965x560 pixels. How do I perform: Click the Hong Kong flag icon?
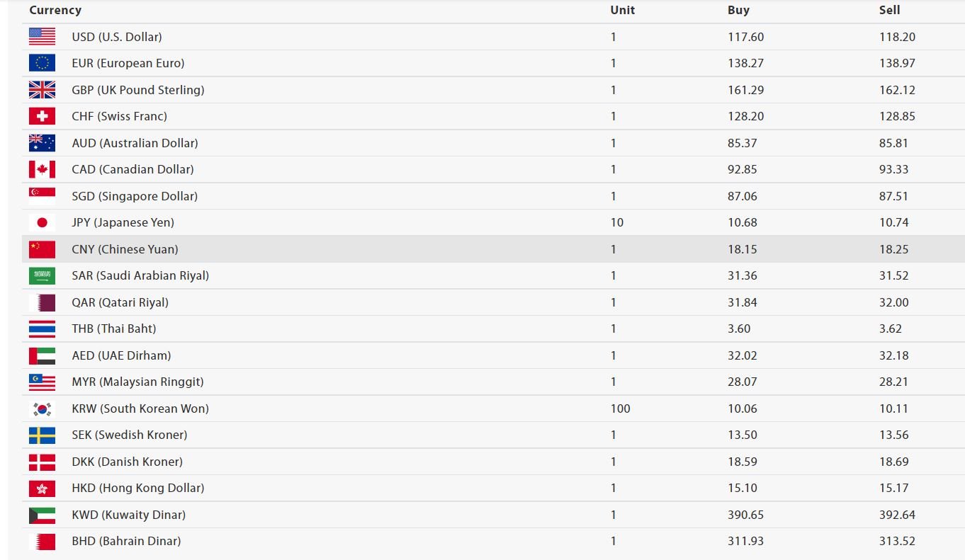[x=42, y=488]
